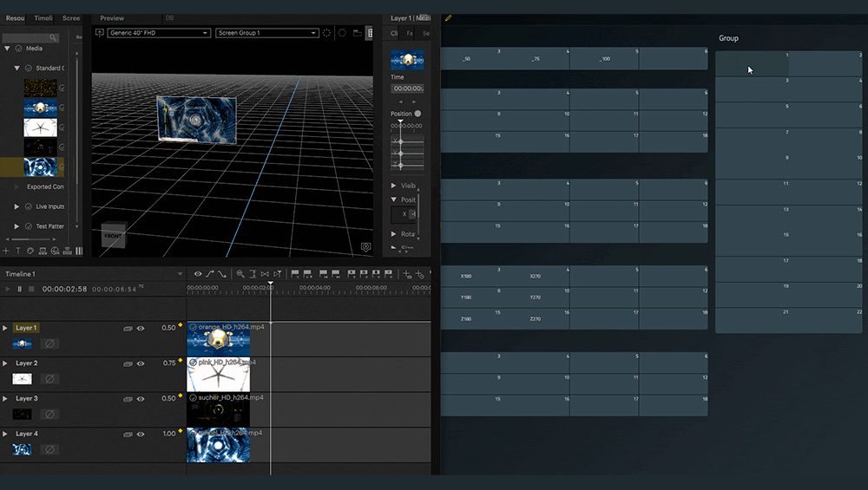868x490 pixels.
Task: Click the solid circle icon in preview toolbar
Action: pos(342,33)
